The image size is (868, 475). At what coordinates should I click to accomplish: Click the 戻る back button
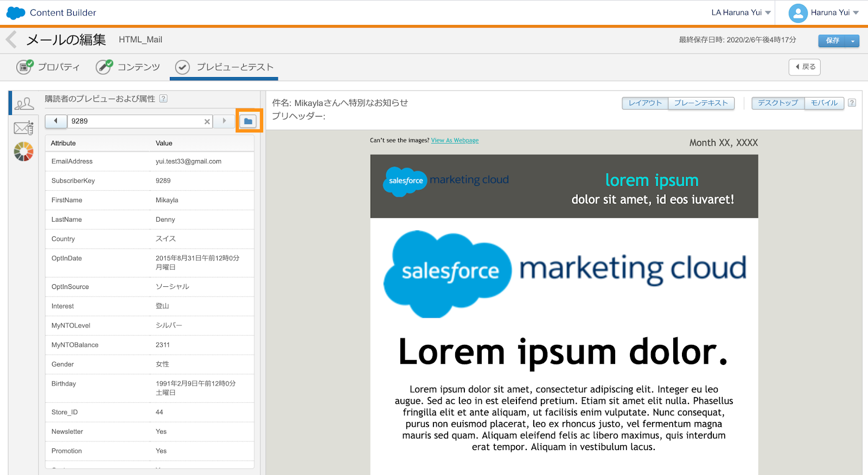[x=805, y=67]
